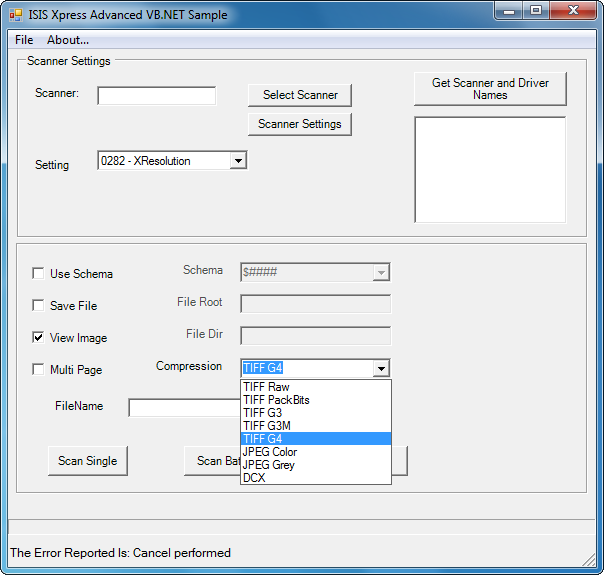Click the Compression combo box arrow

point(381,368)
